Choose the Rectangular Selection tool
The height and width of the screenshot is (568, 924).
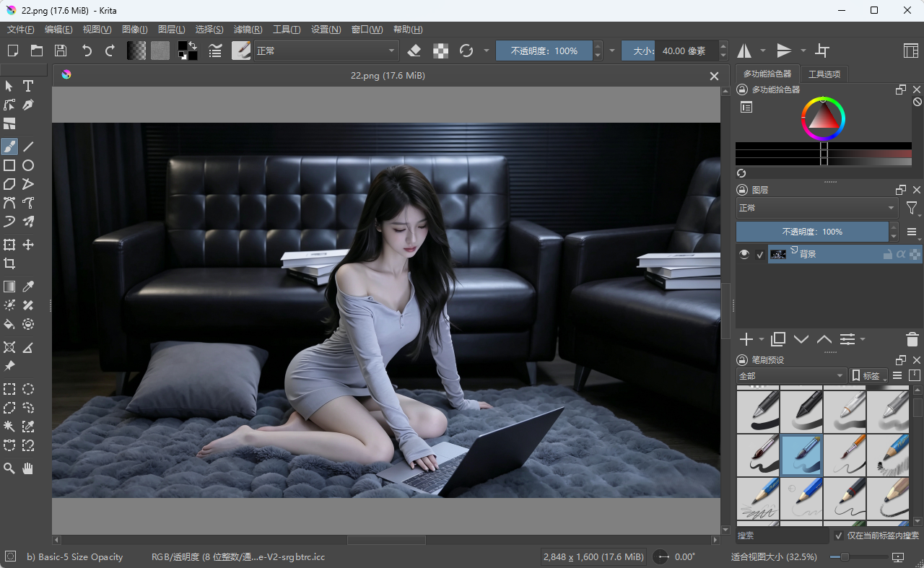tap(9, 389)
